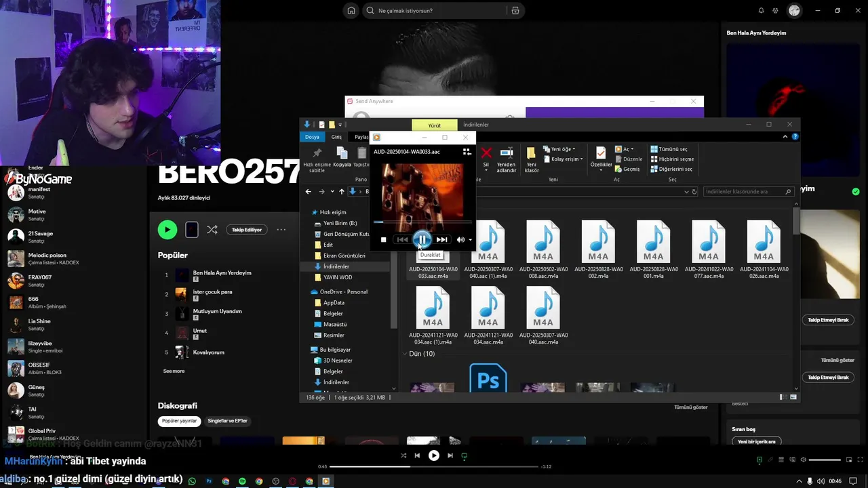Click Geçmiş history in ribbon
Screen dimensions: 868x488
pyautogui.click(x=627, y=169)
